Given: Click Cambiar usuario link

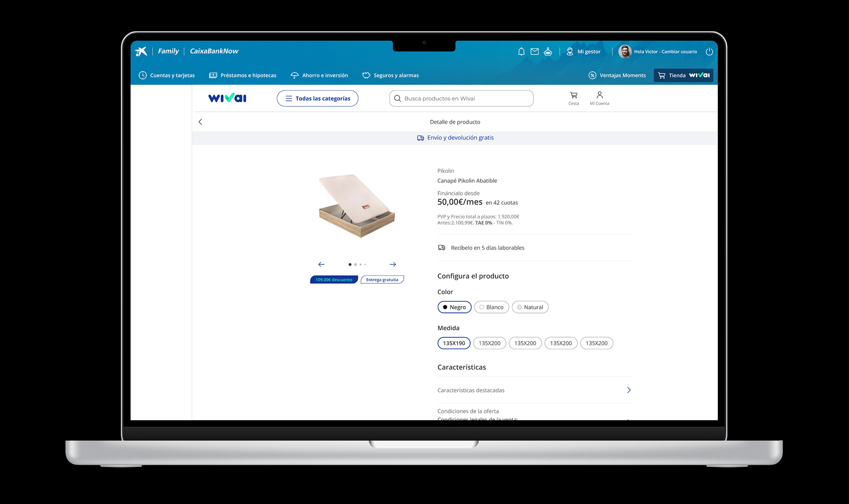Looking at the screenshot, I should [679, 52].
